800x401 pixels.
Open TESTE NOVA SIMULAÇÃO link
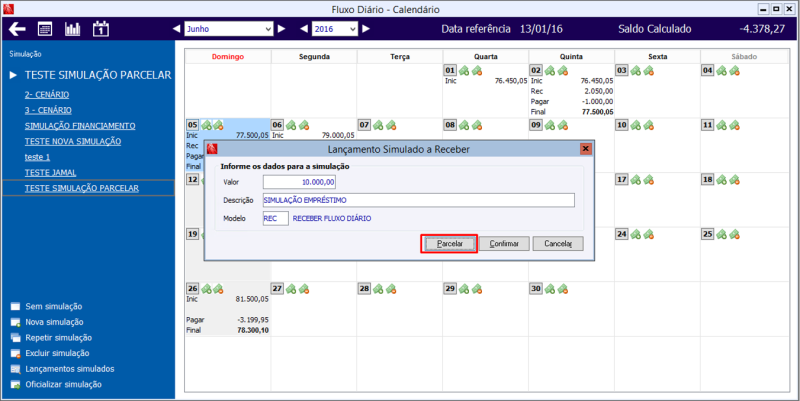coord(73,141)
